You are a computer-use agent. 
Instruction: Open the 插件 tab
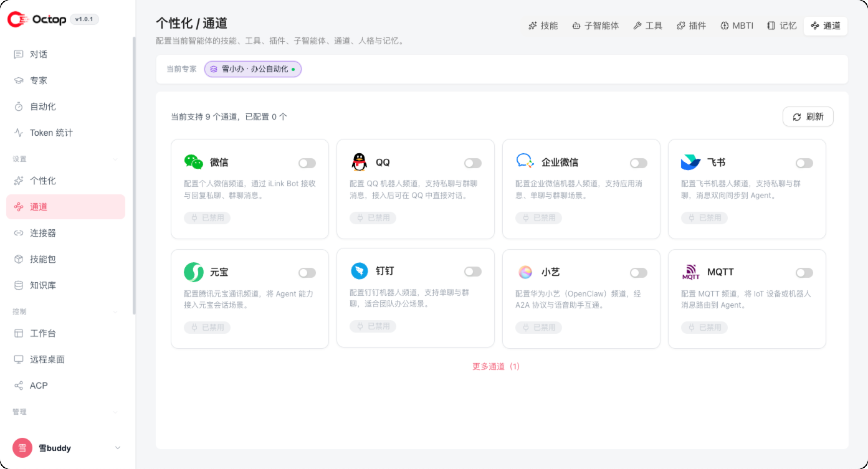click(x=691, y=26)
